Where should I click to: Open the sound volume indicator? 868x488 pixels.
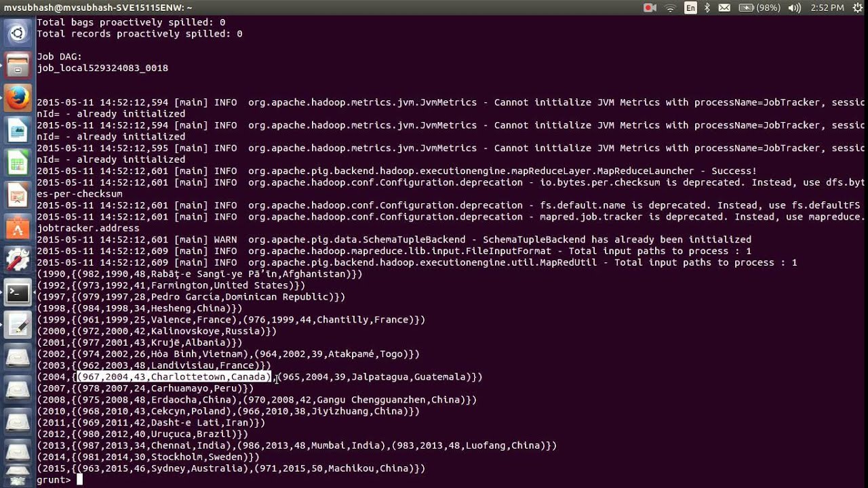coord(795,7)
